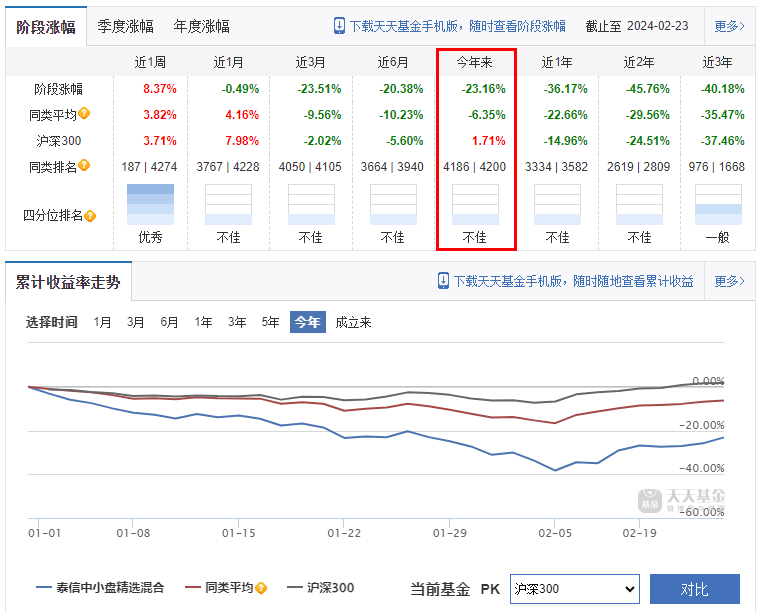Click the help icon next to 同类排名 row label
The height and width of the screenshot is (612, 761).
[84, 165]
